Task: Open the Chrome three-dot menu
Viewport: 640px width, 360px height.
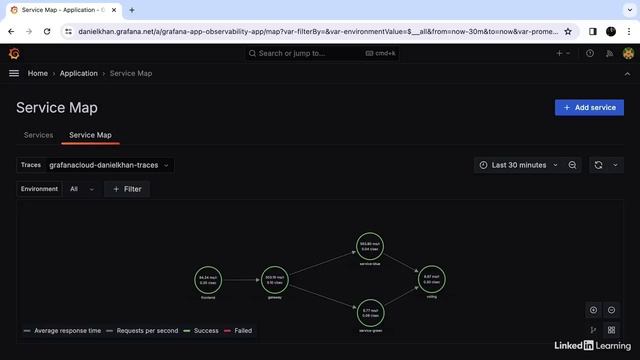Action: (629, 31)
